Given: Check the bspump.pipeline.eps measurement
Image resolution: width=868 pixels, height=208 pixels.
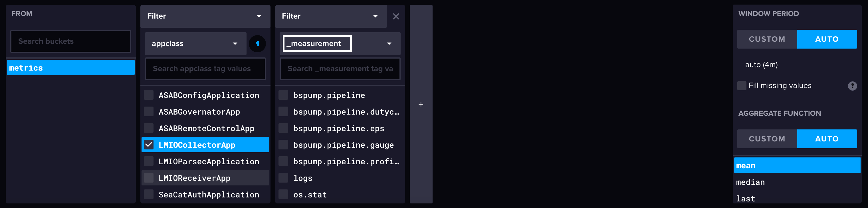Looking at the screenshot, I should coord(283,128).
